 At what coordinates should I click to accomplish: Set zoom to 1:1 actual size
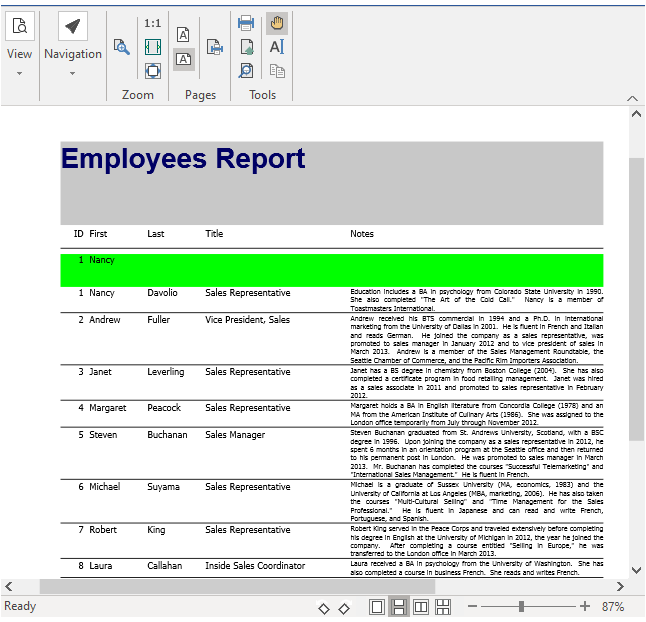coord(152,23)
